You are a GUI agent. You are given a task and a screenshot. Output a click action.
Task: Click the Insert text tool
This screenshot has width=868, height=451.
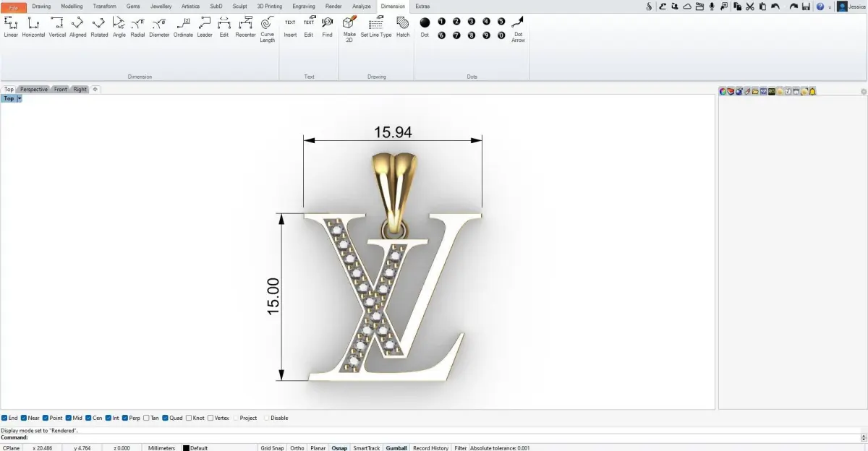pyautogui.click(x=290, y=27)
